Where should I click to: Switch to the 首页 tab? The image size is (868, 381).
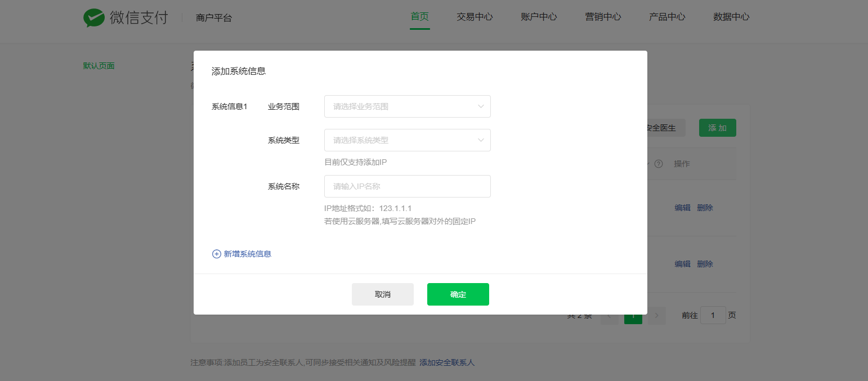click(x=419, y=17)
